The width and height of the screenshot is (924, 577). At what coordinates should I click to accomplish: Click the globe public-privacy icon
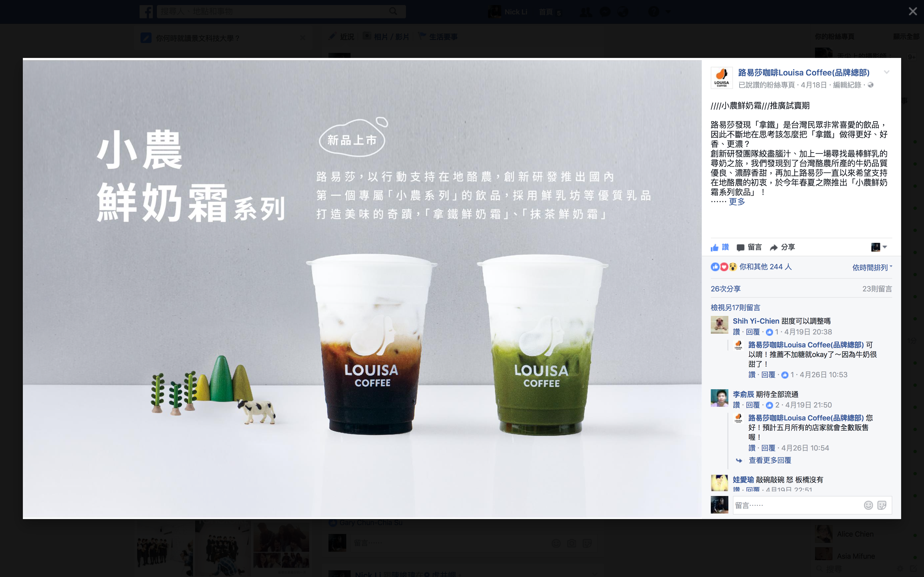pyautogui.click(x=871, y=85)
